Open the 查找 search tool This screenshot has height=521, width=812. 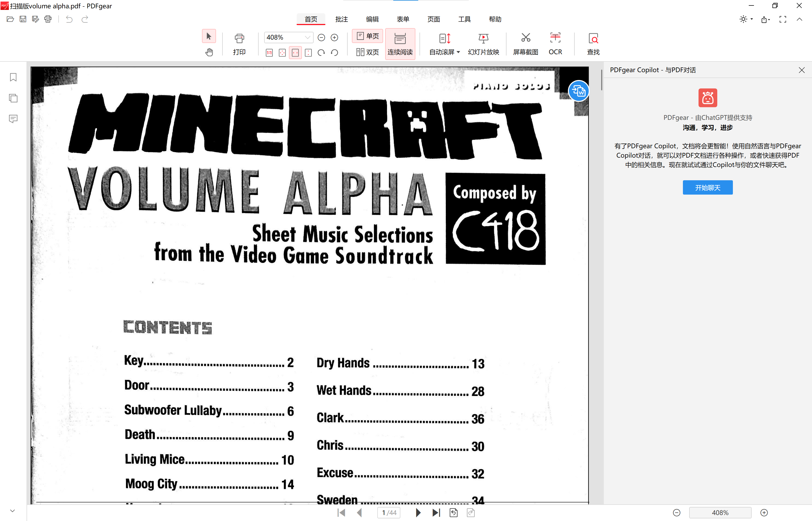click(593, 44)
